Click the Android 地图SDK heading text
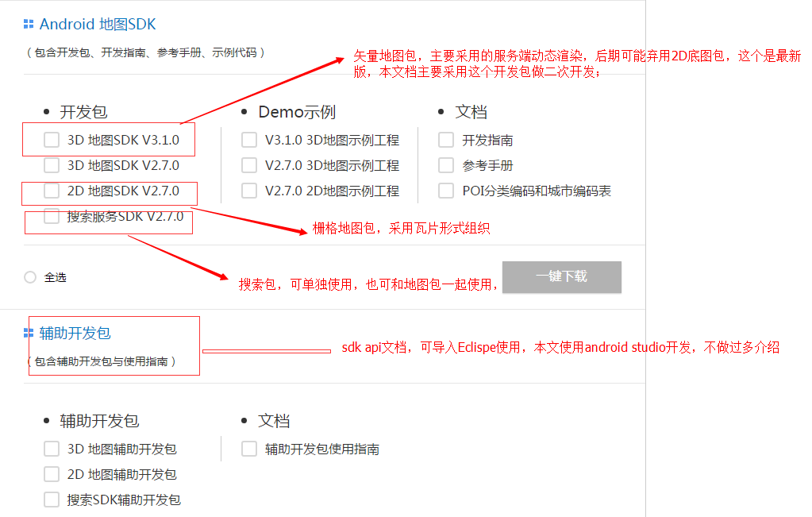The height and width of the screenshot is (517, 812). 98,24
